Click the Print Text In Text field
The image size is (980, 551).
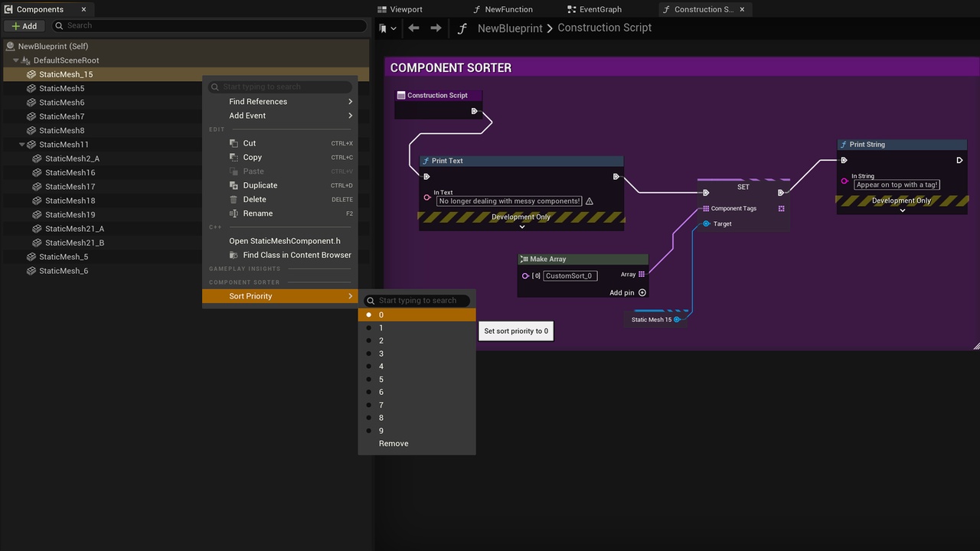point(509,201)
